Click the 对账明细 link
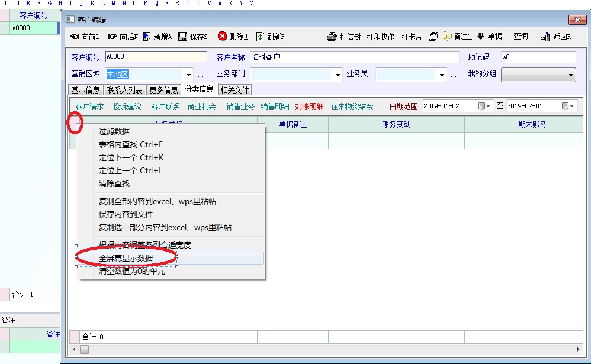Screen dimensions: 591x364 (309, 107)
